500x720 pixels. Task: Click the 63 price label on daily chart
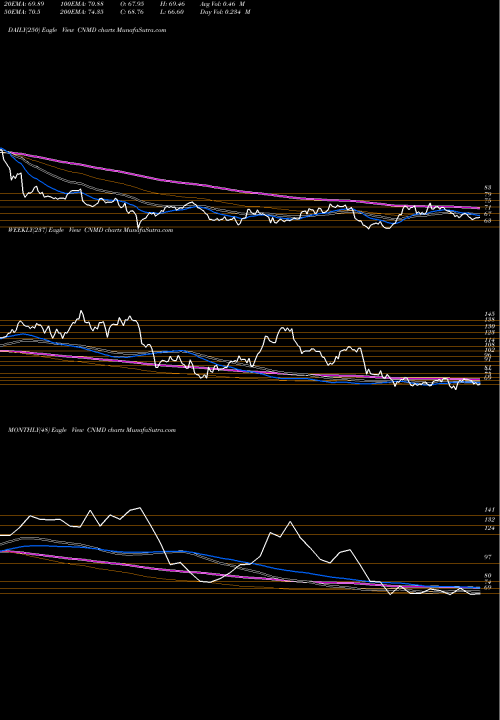pos(488,220)
